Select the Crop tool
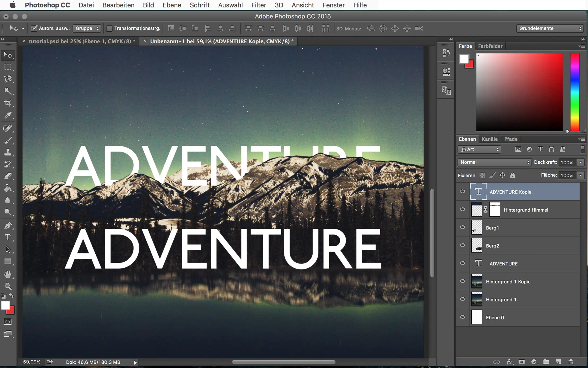The image size is (588, 368). click(x=8, y=103)
